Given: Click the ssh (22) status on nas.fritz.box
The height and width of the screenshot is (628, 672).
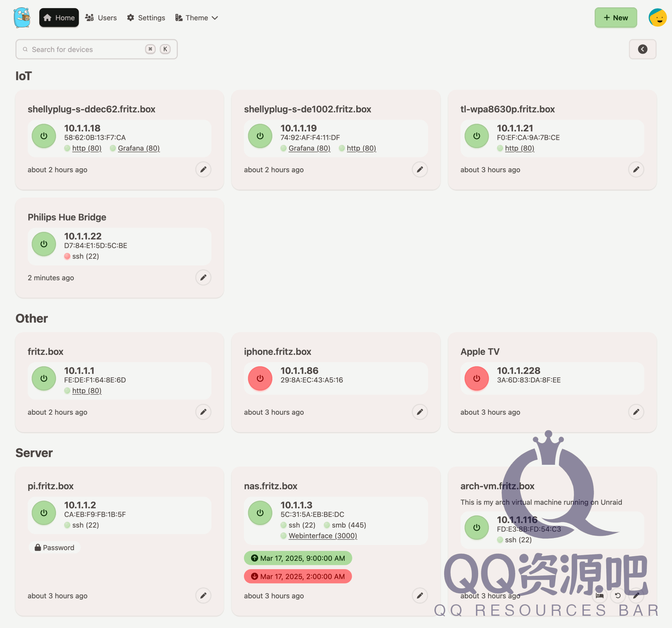Looking at the screenshot, I should [x=298, y=525].
